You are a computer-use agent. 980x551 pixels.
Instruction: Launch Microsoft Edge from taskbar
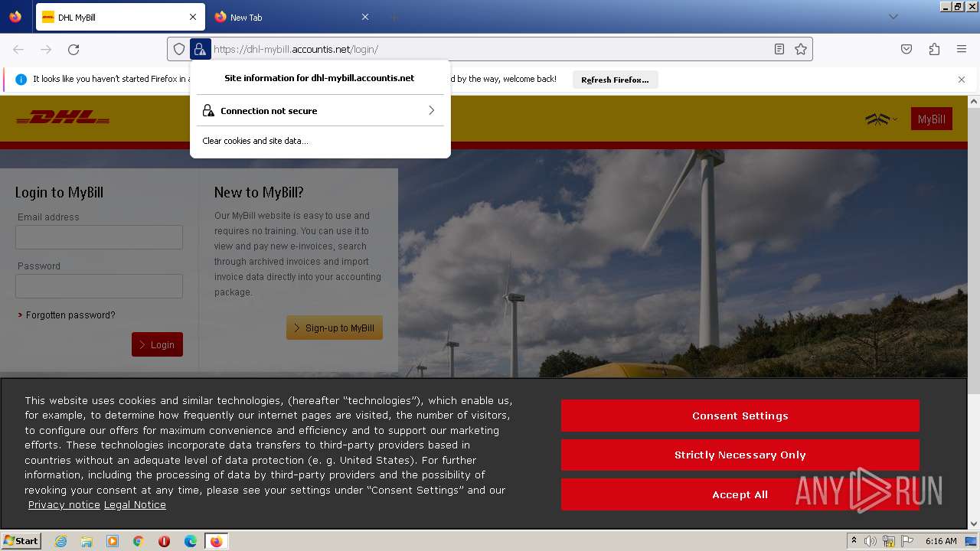tap(191, 541)
